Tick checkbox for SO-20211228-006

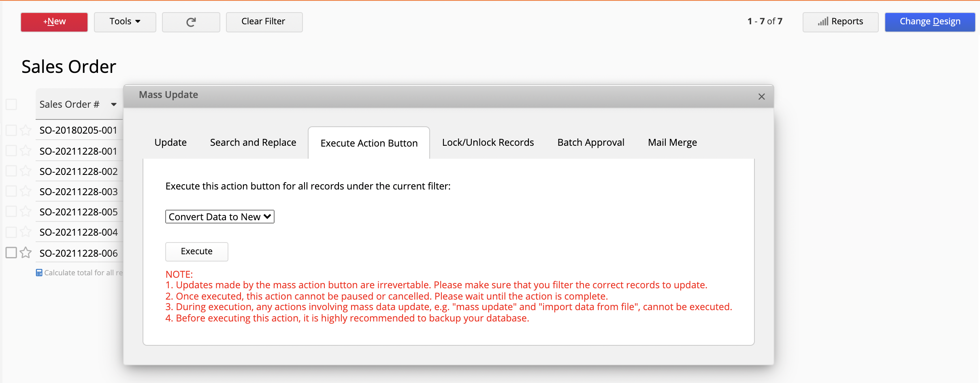coord(11,253)
